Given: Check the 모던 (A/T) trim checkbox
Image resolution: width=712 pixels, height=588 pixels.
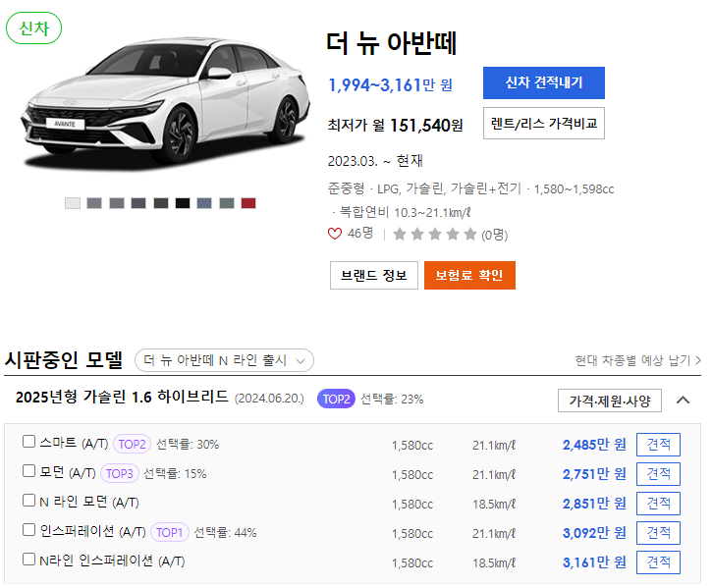Looking at the screenshot, I should [29, 471].
